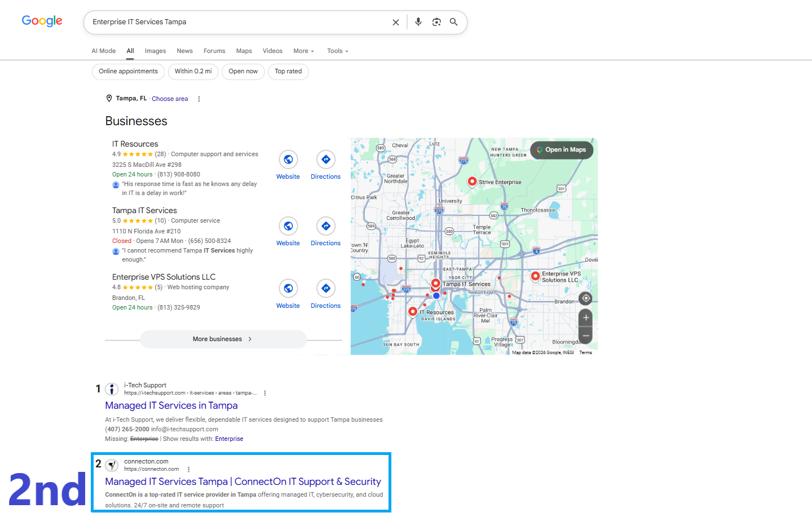Viewport: 812px width, 517px height.
Task: Click IT Resources phone number (813) 908-8080
Action: tap(179, 174)
